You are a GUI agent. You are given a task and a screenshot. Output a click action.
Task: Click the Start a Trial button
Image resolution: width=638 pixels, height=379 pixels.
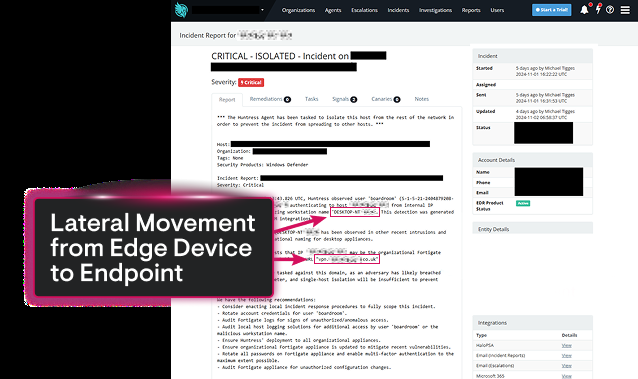pyautogui.click(x=551, y=10)
